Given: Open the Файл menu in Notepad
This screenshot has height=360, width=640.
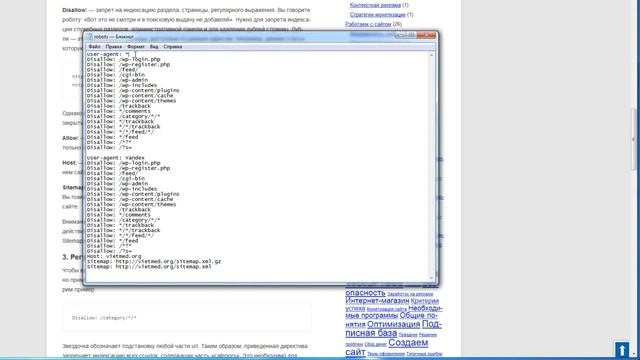Looking at the screenshot, I should click(x=94, y=47).
